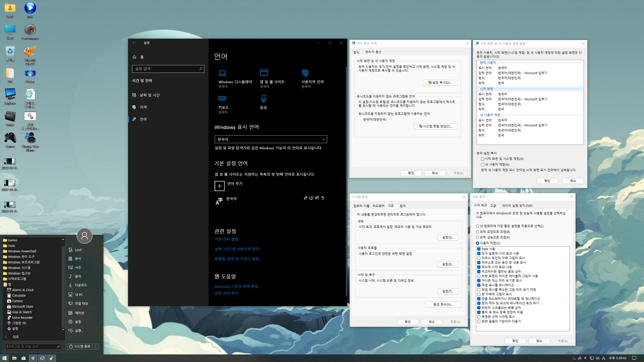
Task: Enable 마우스 포인터 아래 그림자 표시
Action: (x=479, y=258)
